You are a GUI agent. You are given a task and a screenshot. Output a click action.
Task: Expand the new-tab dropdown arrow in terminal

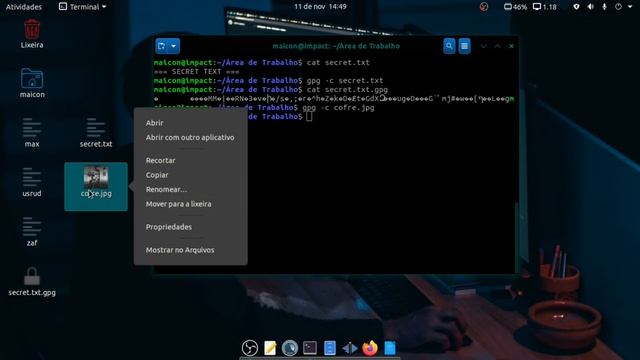[x=174, y=46]
